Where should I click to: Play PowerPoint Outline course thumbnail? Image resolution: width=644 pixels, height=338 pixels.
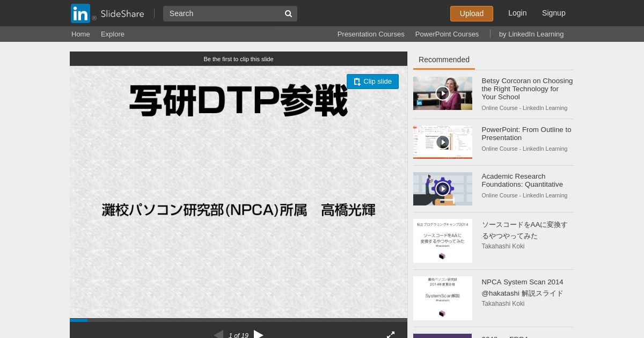(x=443, y=142)
